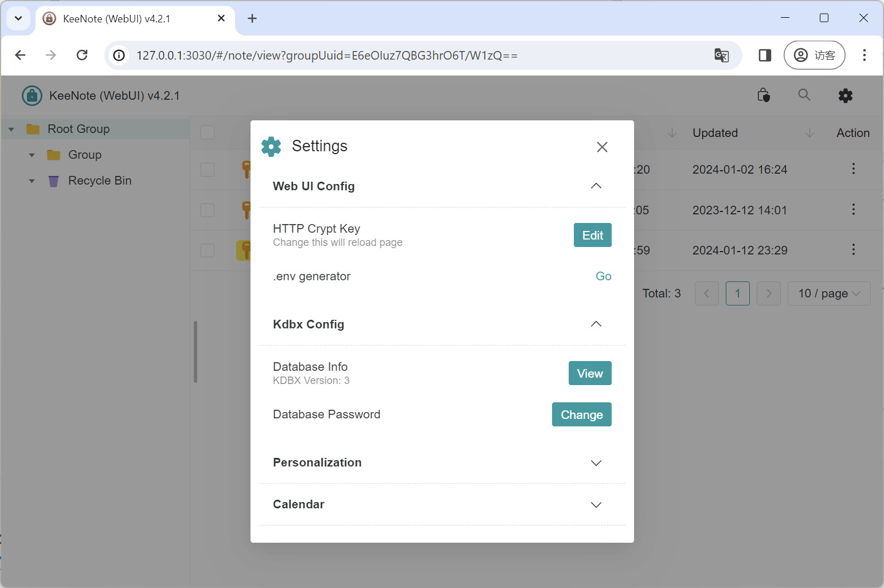Go to previous page of entries
The width and height of the screenshot is (884, 588).
(x=707, y=293)
